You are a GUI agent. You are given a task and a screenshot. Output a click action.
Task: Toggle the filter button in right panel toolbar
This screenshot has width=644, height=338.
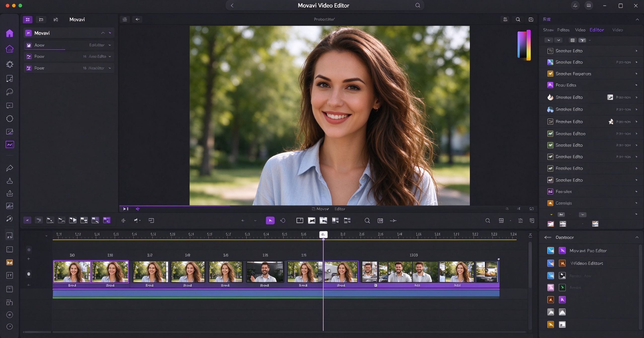click(582, 40)
